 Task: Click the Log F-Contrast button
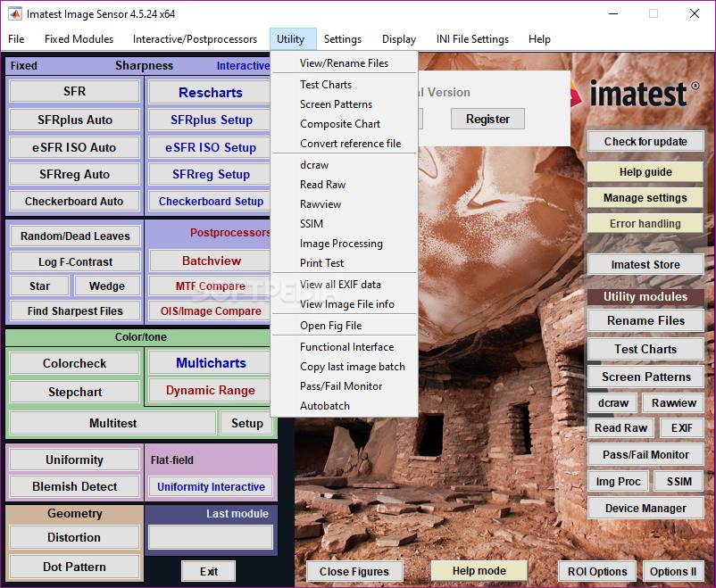click(75, 261)
